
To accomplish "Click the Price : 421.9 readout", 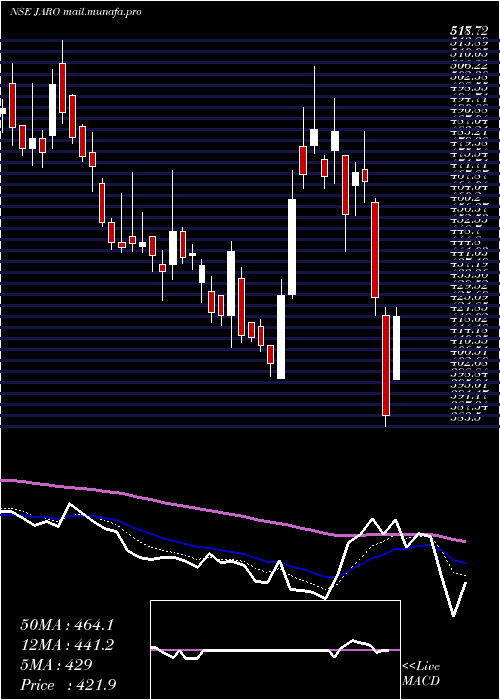I will click(68, 685).
